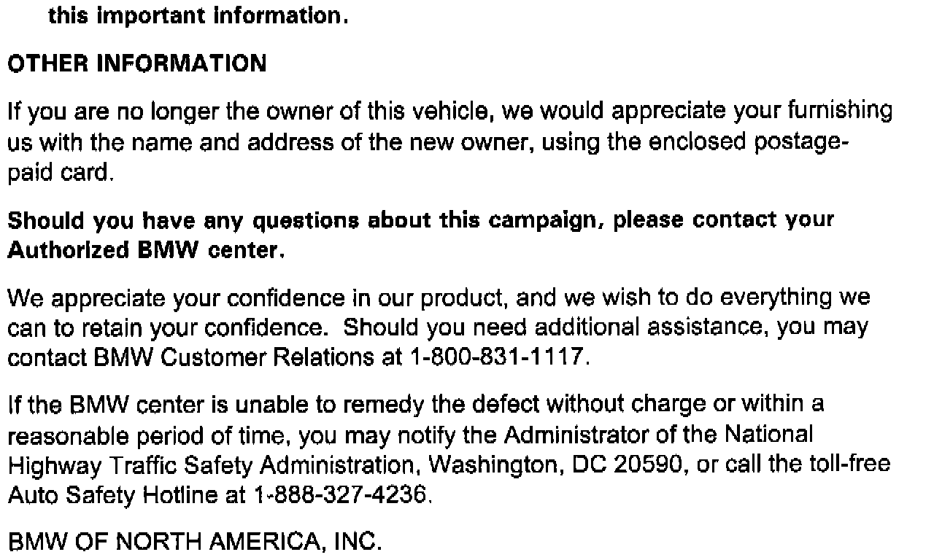
Task: Click the text "this important information."
Action: 198,16
